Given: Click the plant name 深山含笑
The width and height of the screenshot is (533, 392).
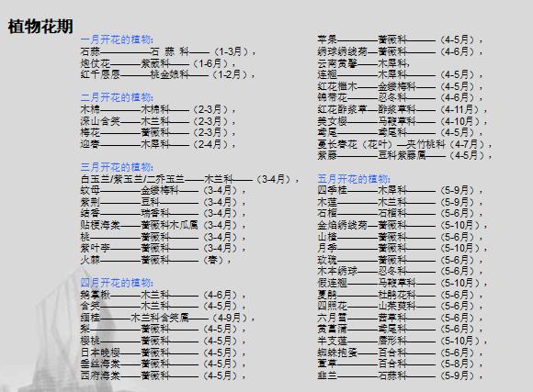Looking at the screenshot, I should [100, 121].
